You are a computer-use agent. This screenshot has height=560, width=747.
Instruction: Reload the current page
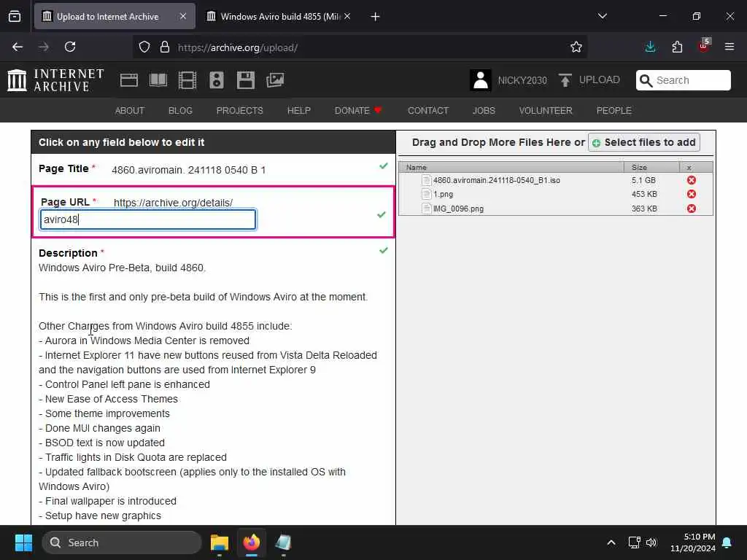click(x=70, y=47)
